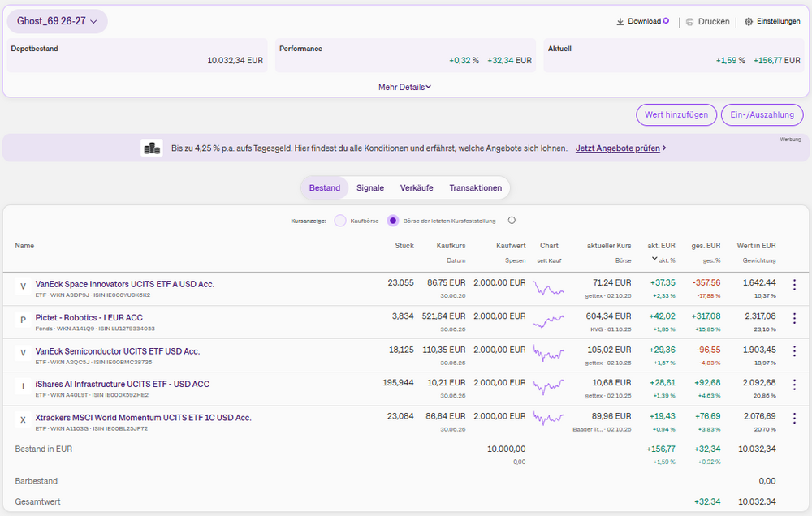Open three-dot menu for iShares AI Infrastructure
This screenshot has height=516, width=812.
pyautogui.click(x=794, y=385)
